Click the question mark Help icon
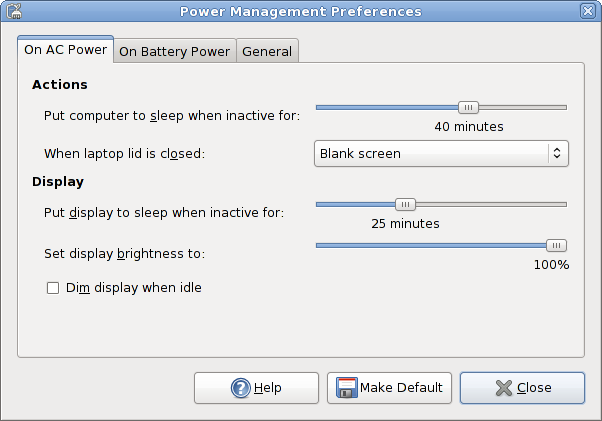This screenshot has width=602, height=421. coord(240,388)
